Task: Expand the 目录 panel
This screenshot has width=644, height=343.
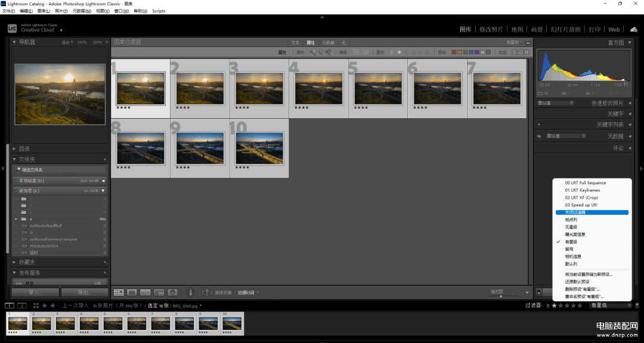Action: tap(14, 149)
